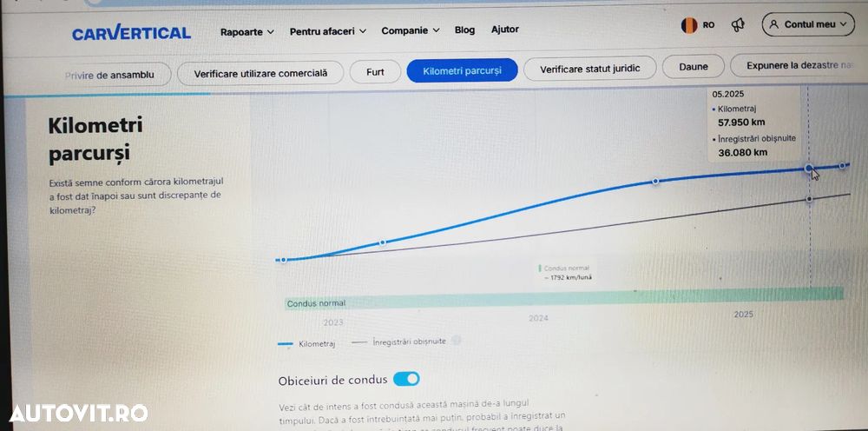
Task: Click the info icon beside Înregistrări obișnuite legend
Action: tap(457, 340)
